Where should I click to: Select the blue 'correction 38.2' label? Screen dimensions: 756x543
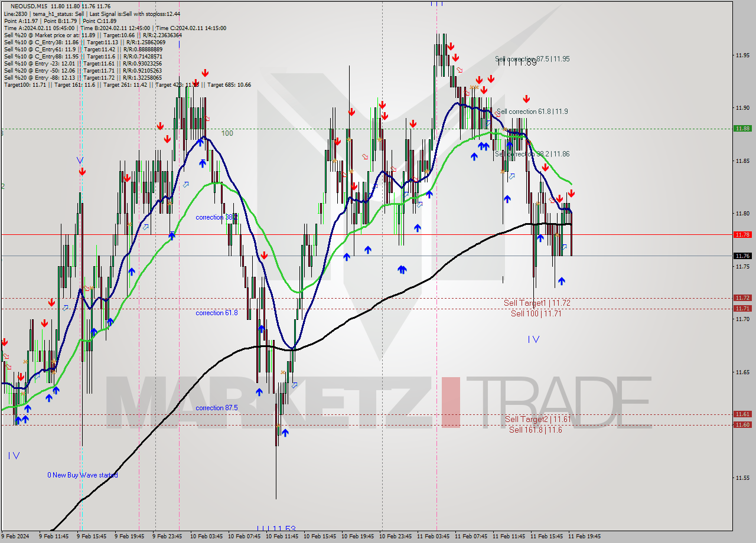pyautogui.click(x=217, y=217)
